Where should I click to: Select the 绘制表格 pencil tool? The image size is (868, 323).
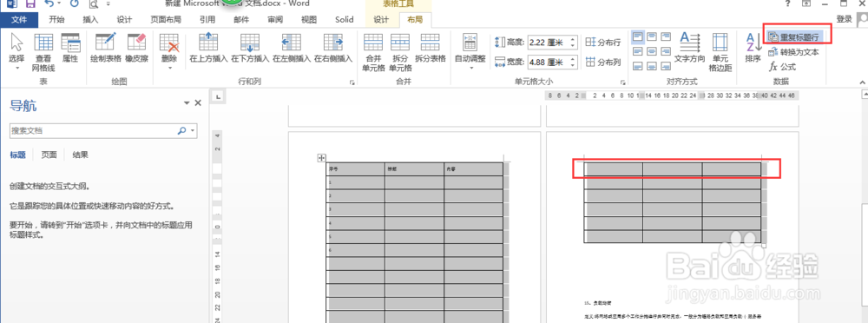coord(106,48)
